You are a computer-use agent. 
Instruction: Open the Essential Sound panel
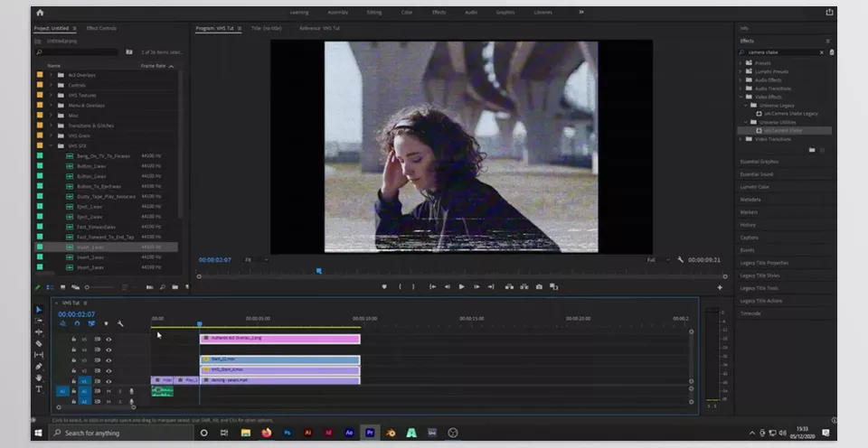point(757,174)
